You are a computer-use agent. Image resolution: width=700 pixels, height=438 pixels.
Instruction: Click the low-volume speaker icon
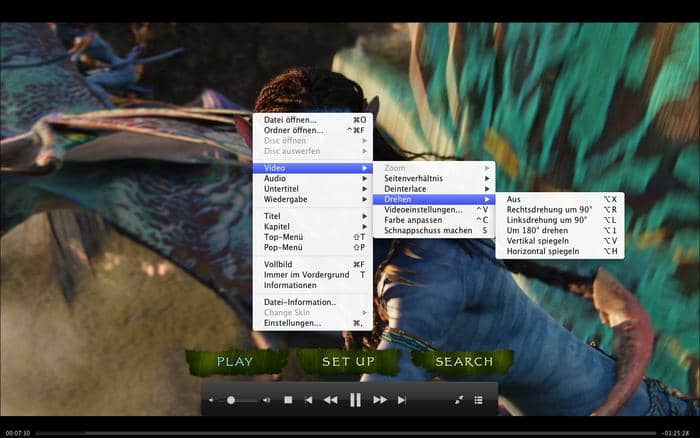click(211, 400)
